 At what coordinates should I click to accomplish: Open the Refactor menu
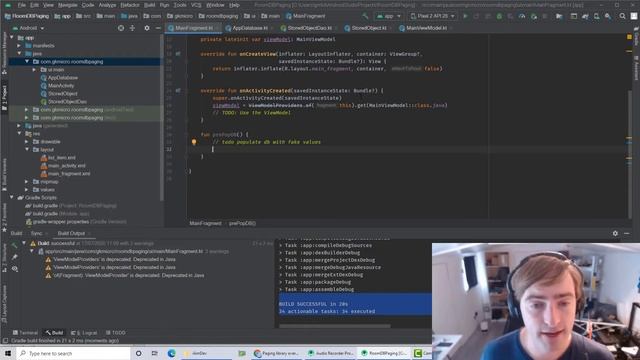point(130,5)
